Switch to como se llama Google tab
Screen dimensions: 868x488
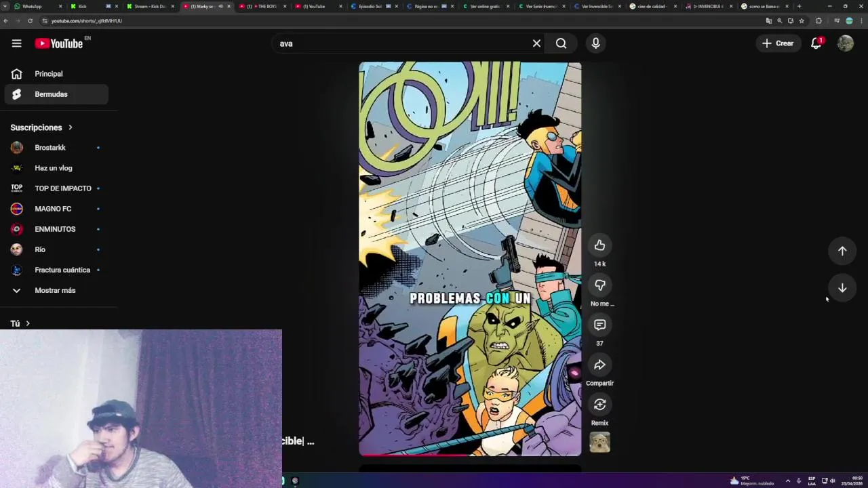click(764, 6)
